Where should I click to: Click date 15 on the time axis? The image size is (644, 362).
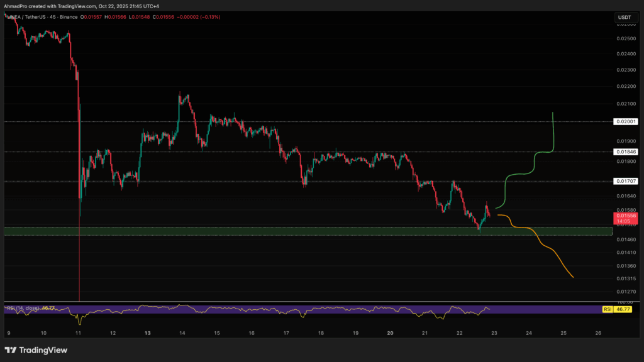[x=217, y=333]
